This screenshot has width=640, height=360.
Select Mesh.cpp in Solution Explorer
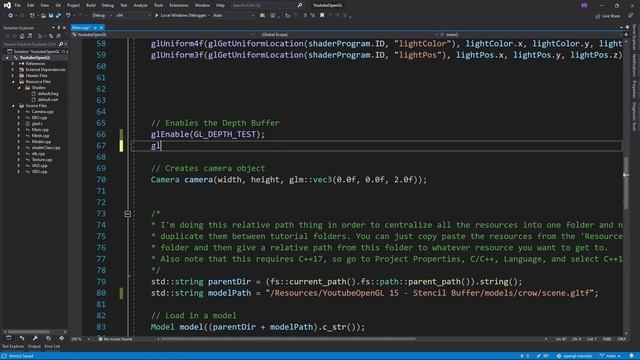pyautogui.click(x=40, y=136)
